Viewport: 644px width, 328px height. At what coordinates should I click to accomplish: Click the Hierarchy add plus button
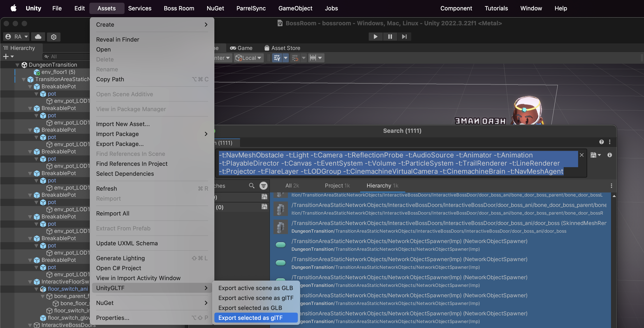[x=6, y=56]
